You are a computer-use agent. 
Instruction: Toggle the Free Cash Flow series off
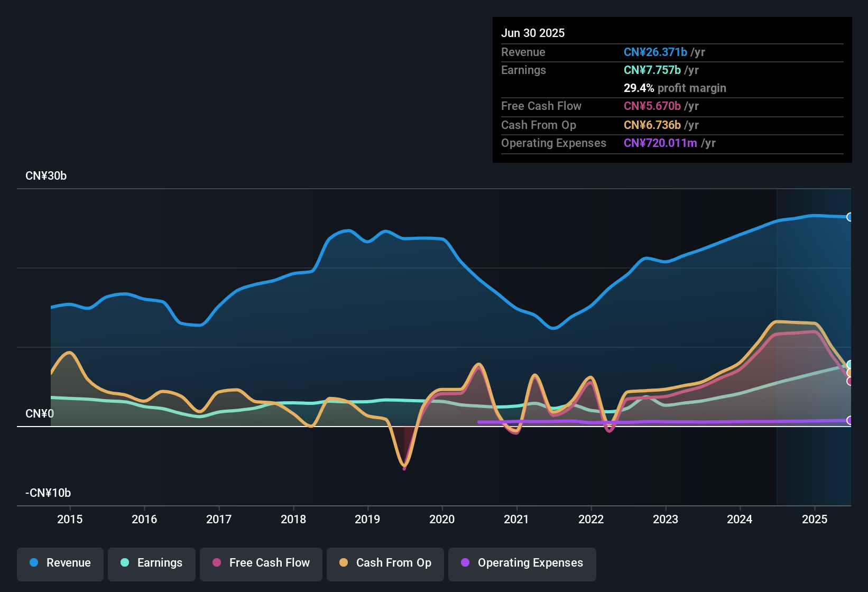pyautogui.click(x=261, y=563)
